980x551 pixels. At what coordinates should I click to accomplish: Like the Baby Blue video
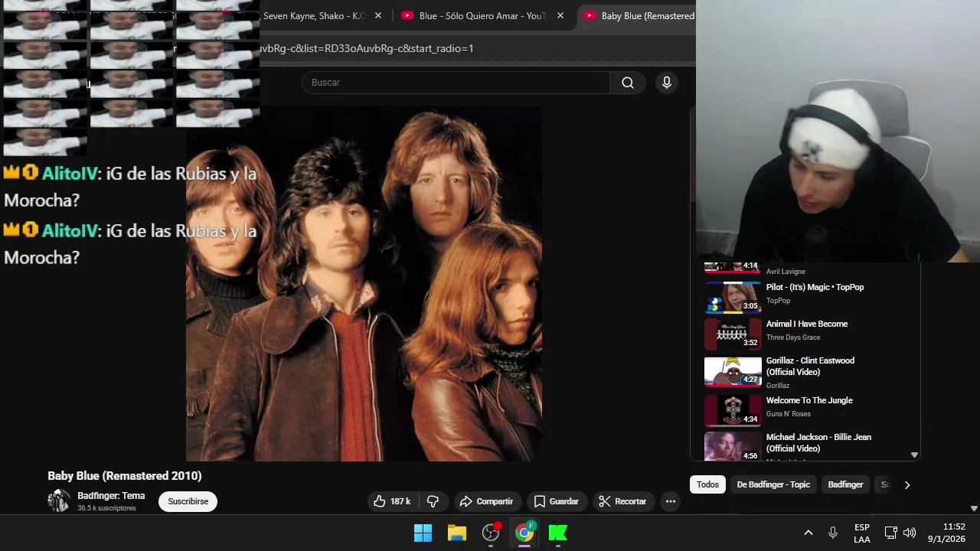(391, 501)
